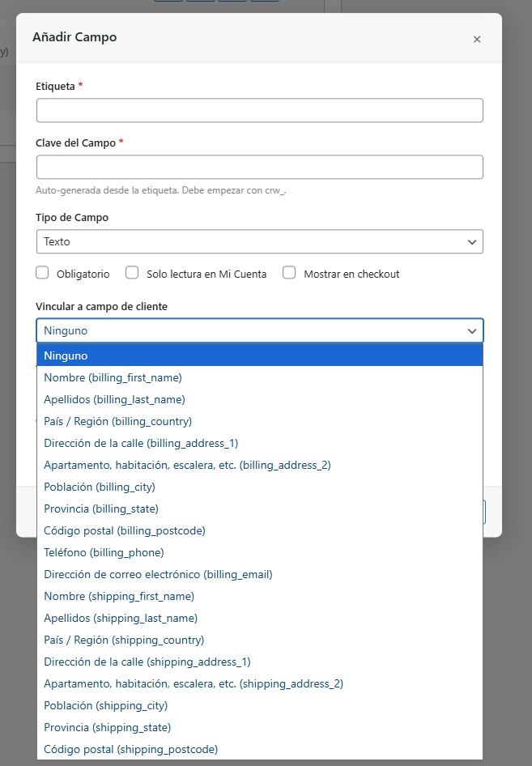Close the Añadir Campo dialog
532x766 pixels.
click(477, 39)
